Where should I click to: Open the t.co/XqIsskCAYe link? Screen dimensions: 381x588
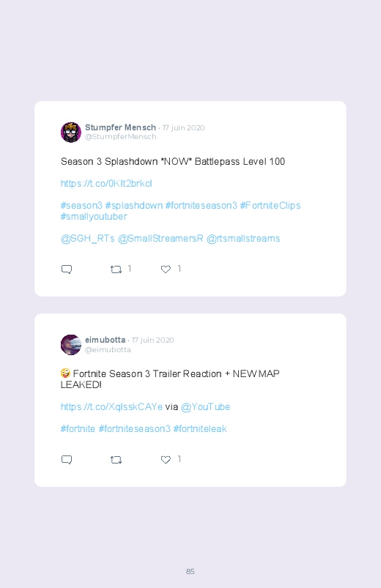[x=111, y=407]
